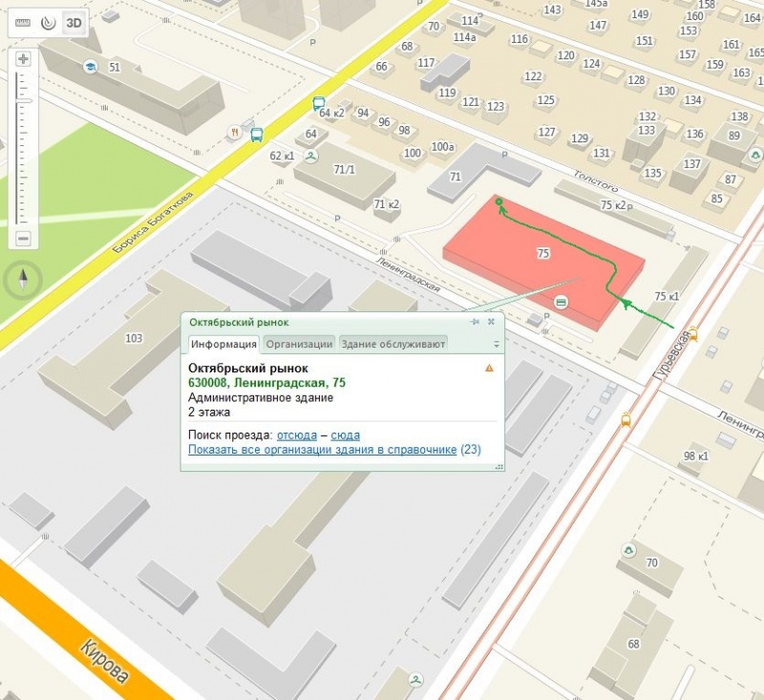The width and height of the screenshot is (764, 700).
Task: Click the spiral radius tool icon
Action: [47, 21]
